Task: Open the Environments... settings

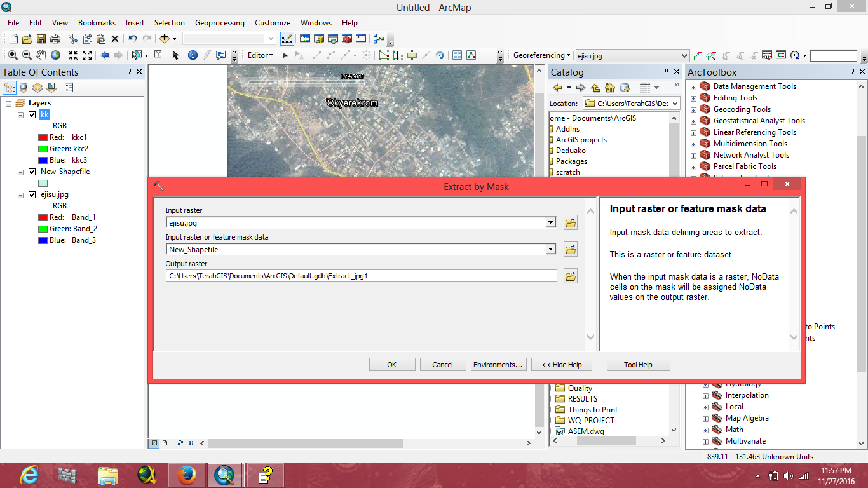Action: [x=498, y=365]
